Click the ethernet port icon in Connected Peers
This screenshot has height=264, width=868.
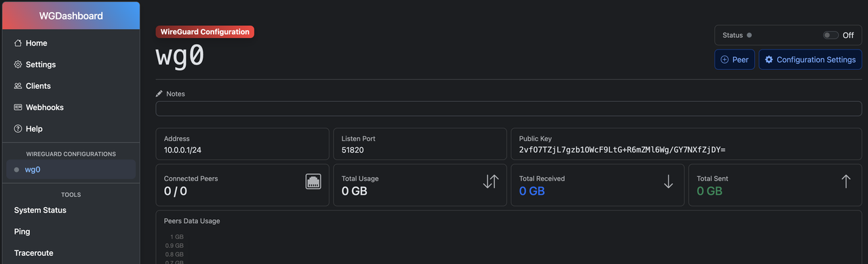(x=313, y=181)
